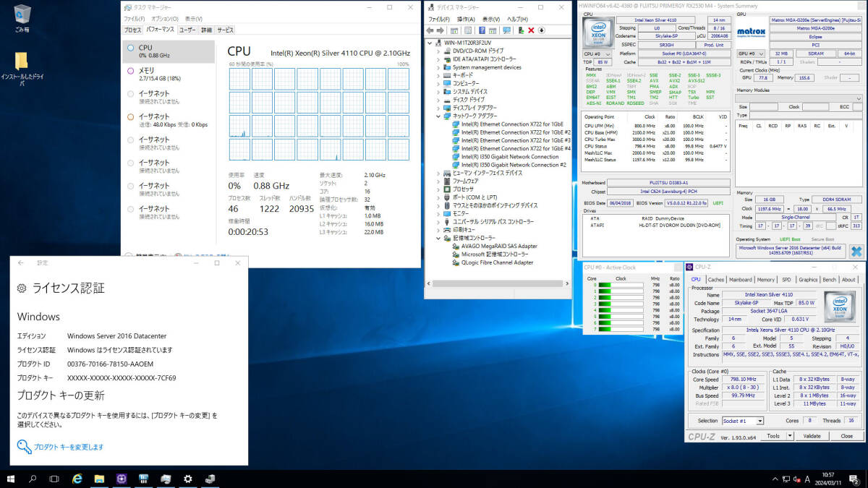
Task: Select the Ethernet entry showing 48.0 Kbps
Action: pos(169,120)
